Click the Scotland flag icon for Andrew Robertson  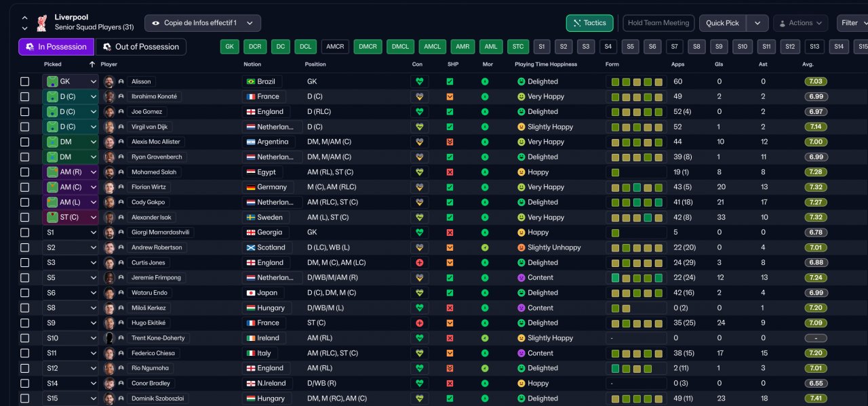tap(251, 247)
